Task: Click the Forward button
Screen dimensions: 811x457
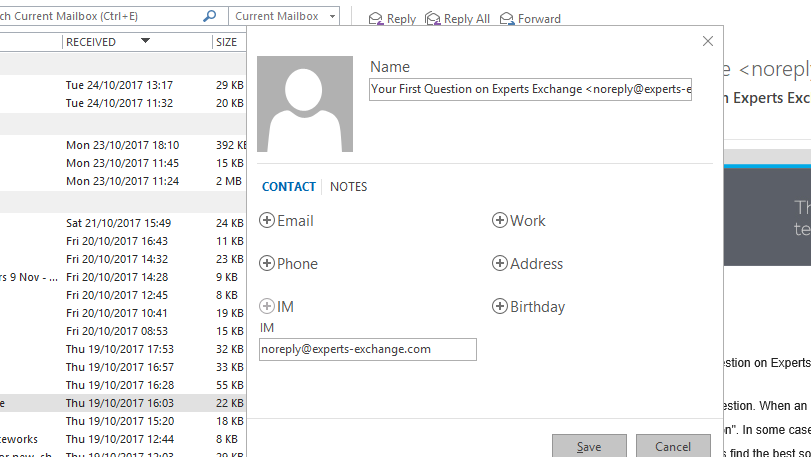Action: (x=530, y=19)
